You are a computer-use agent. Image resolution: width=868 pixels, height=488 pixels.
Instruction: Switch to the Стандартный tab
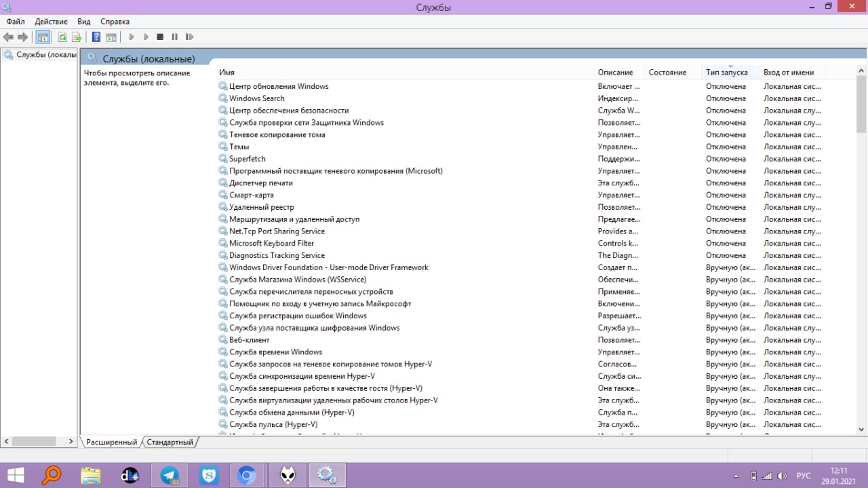[x=170, y=442]
